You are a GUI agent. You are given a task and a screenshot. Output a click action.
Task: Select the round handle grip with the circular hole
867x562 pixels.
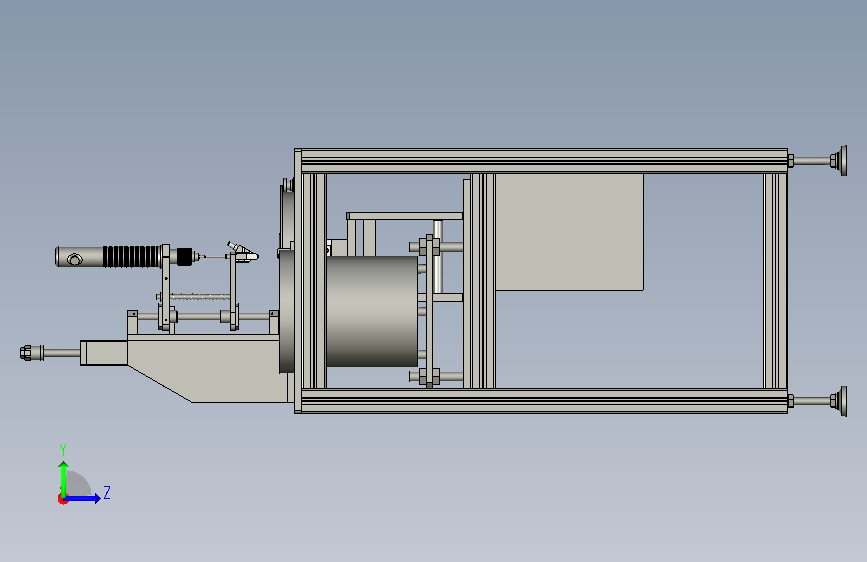click(x=79, y=257)
